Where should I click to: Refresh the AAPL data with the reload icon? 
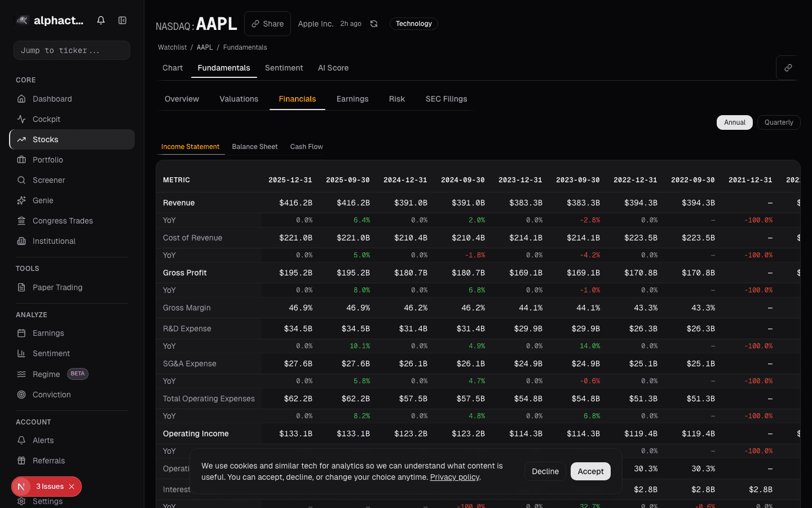click(374, 24)
